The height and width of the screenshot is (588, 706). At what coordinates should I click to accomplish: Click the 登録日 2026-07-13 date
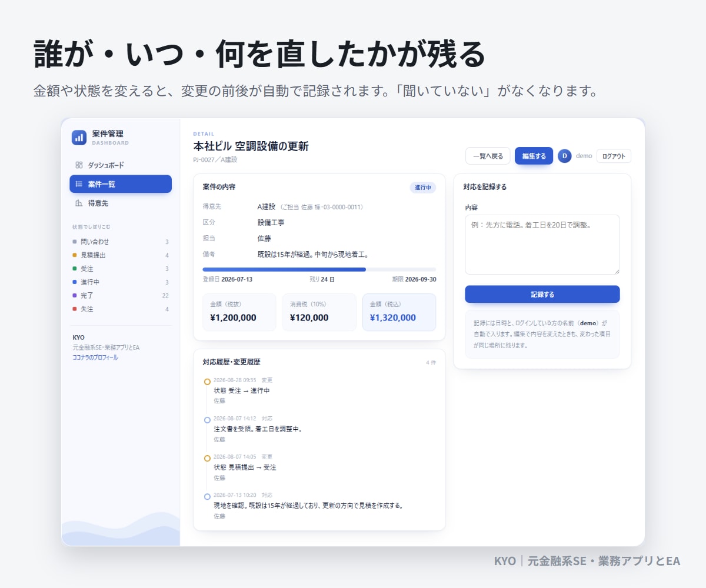click(227, 279)
